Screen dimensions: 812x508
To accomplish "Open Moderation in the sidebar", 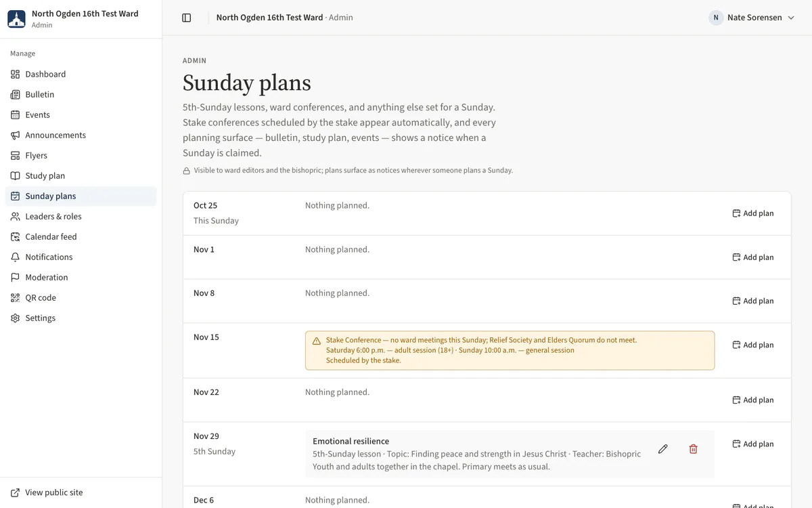I will (81, 278).
